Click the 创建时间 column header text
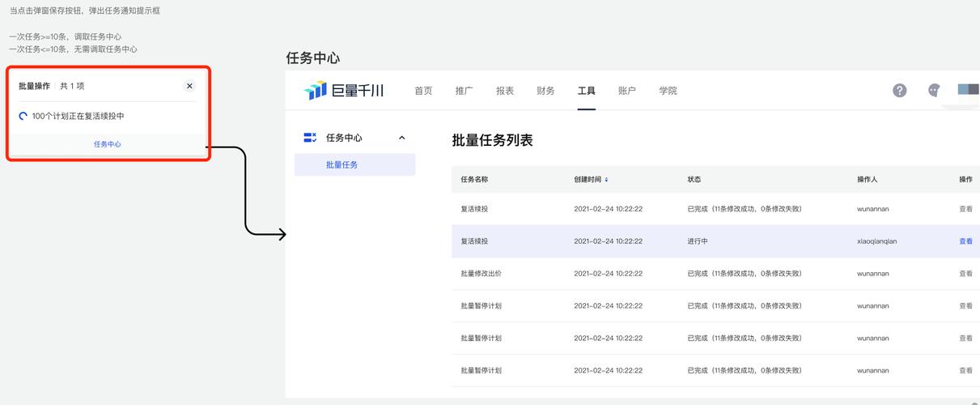The image size is (980, 405). (x=588, y=180)
